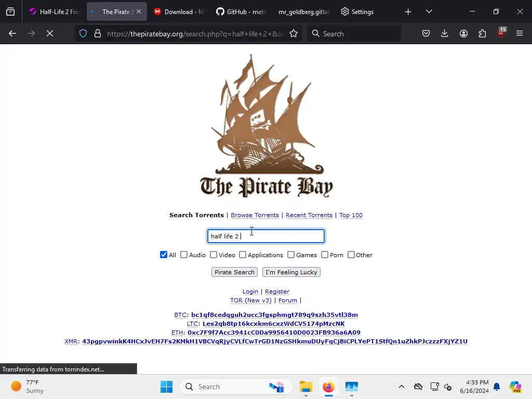Open the Forum link
Viewport: 532px width, 399px height.
click(288, 300)
